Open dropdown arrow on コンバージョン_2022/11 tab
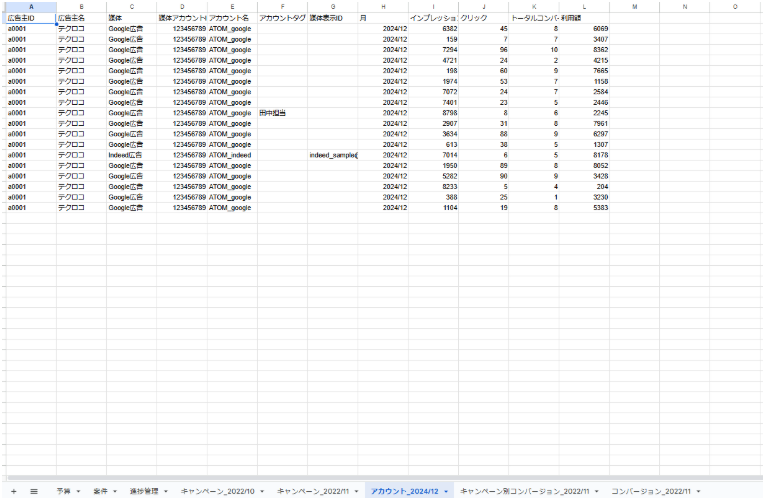Image resolution: width=763 pixels, height=501 pixels. pos(699,492)
